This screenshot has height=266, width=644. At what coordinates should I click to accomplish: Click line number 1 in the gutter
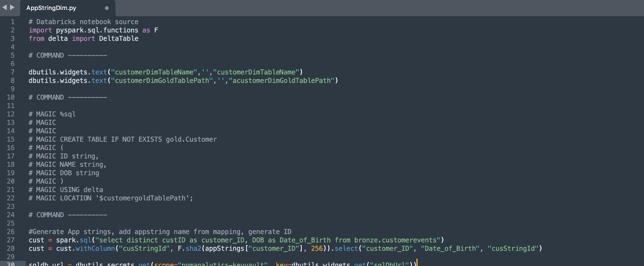click(x=12, y=22)
